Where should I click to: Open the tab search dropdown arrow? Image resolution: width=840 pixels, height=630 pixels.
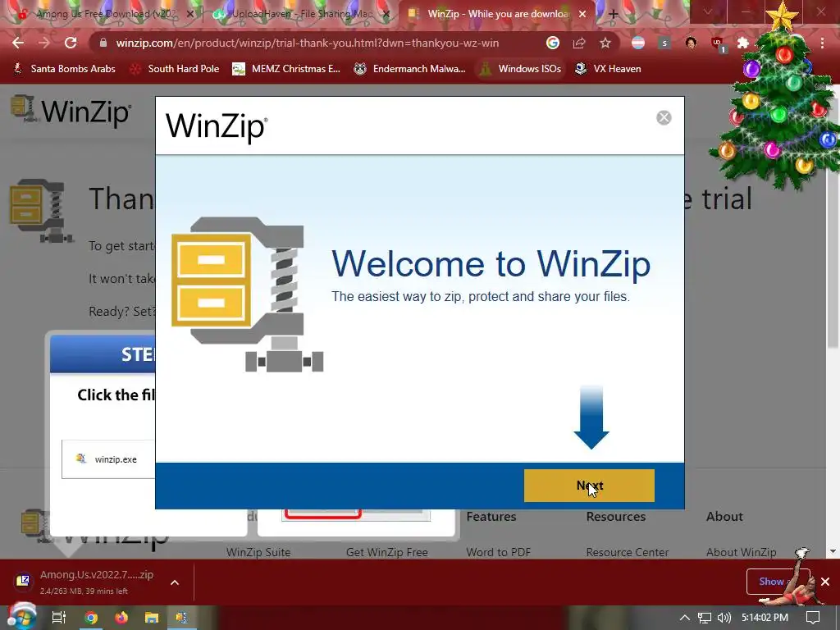[708, 13]
